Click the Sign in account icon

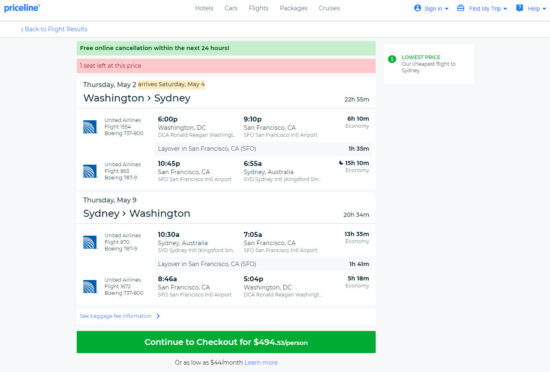click(417, 8)
